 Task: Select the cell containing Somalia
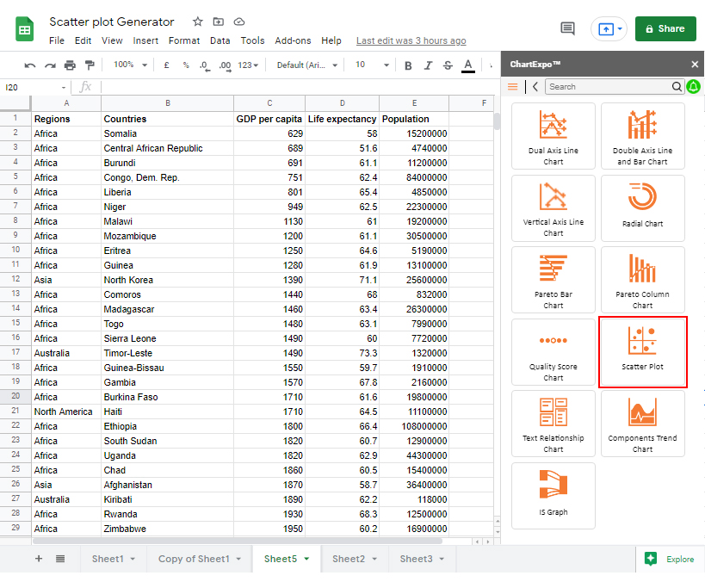167,133
